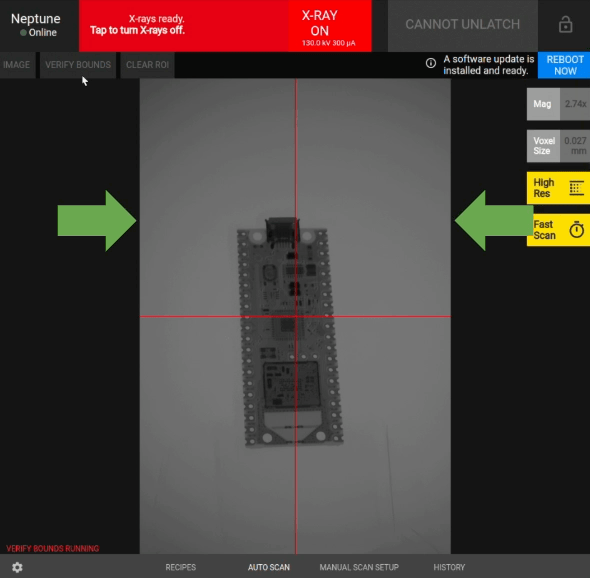Open the Manual Scan Setup tab
The width and height of the screenshot is (590, 578).
tap(359, 567)
